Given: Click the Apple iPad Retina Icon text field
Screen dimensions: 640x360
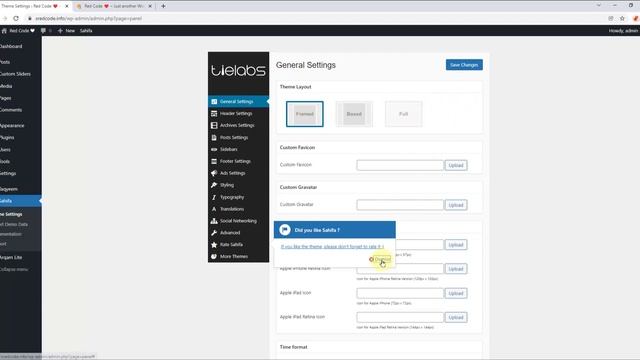Looking at the screenshot, I should 400,317.
